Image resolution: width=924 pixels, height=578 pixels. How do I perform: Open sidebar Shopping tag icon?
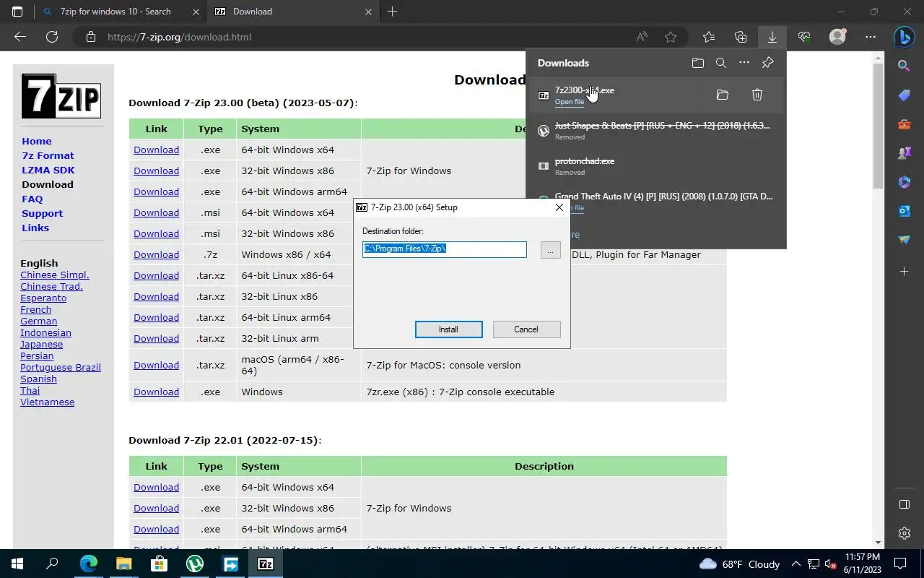tap(904, 95)
